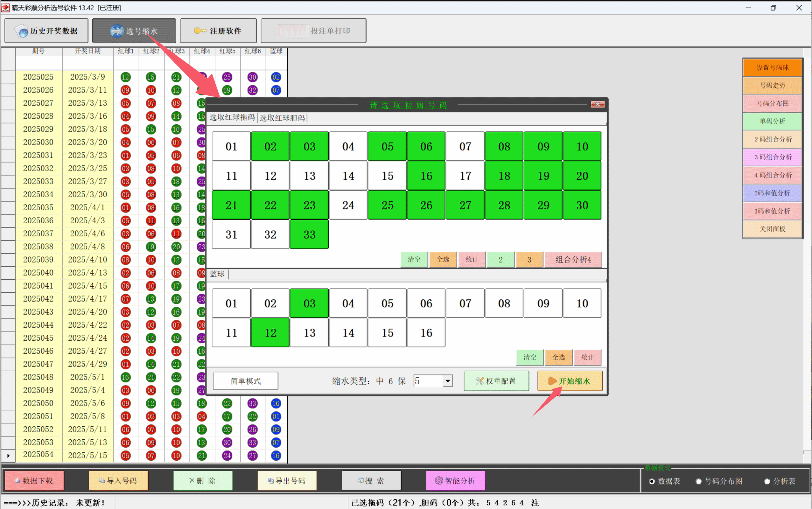Click the 权重配置 tools icon
This screenshot has width=812, height=509.
(479, 381)
